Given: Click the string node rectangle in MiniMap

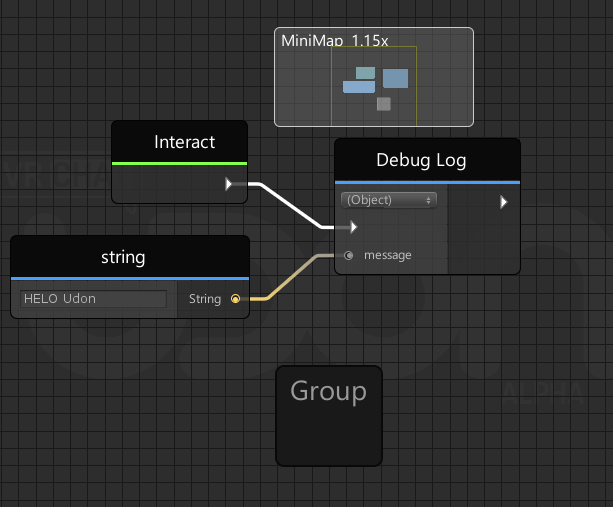Looking at the screenshot, I should pos(359,87).
